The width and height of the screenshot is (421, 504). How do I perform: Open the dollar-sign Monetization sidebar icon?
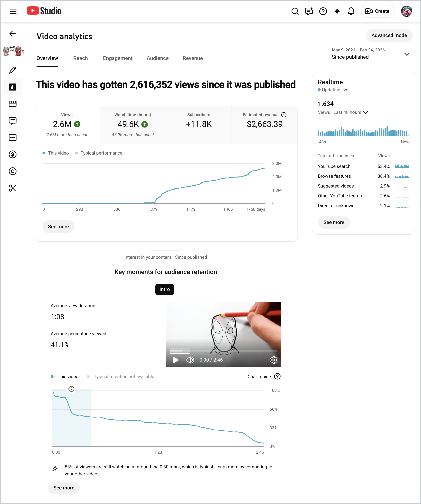click(12, 154)
